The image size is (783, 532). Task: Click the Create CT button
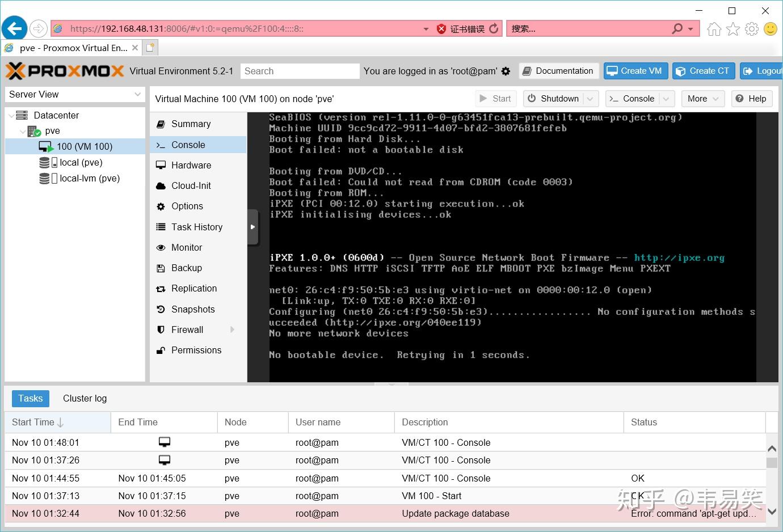[x=704, y=71]
